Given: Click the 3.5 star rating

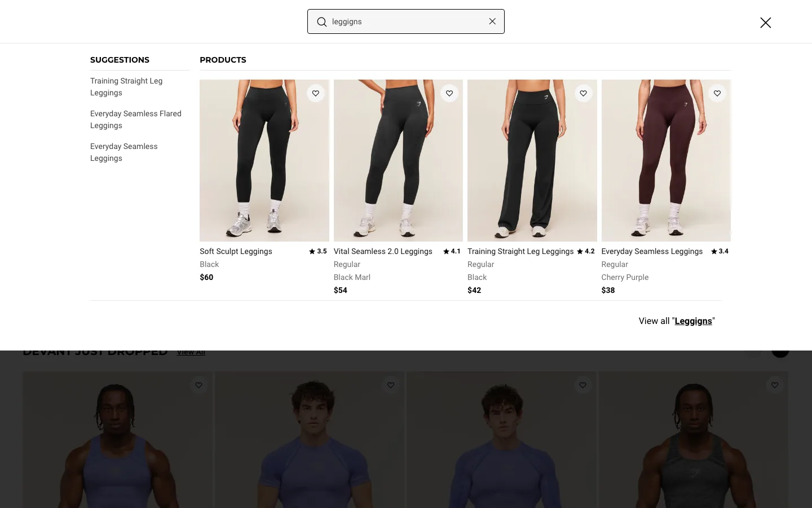Looking at the screenshot, I should [x=318, y=252].
